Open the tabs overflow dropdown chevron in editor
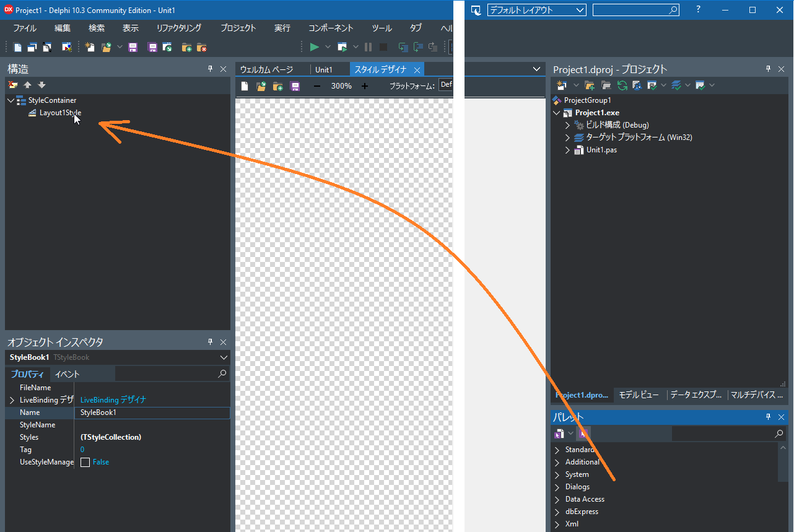 [x=536, y=69]
